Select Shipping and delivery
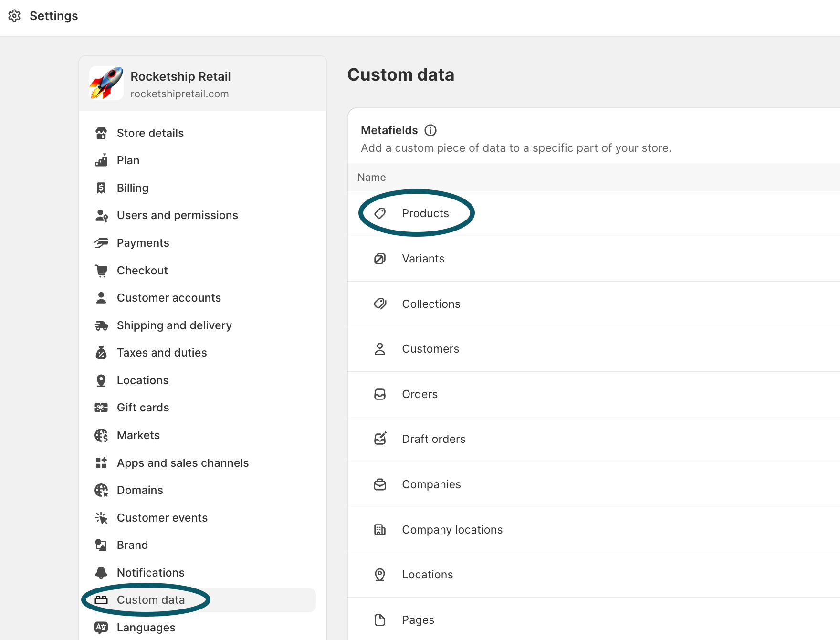This screenshot has width=840, height=640. coord(174,325)
